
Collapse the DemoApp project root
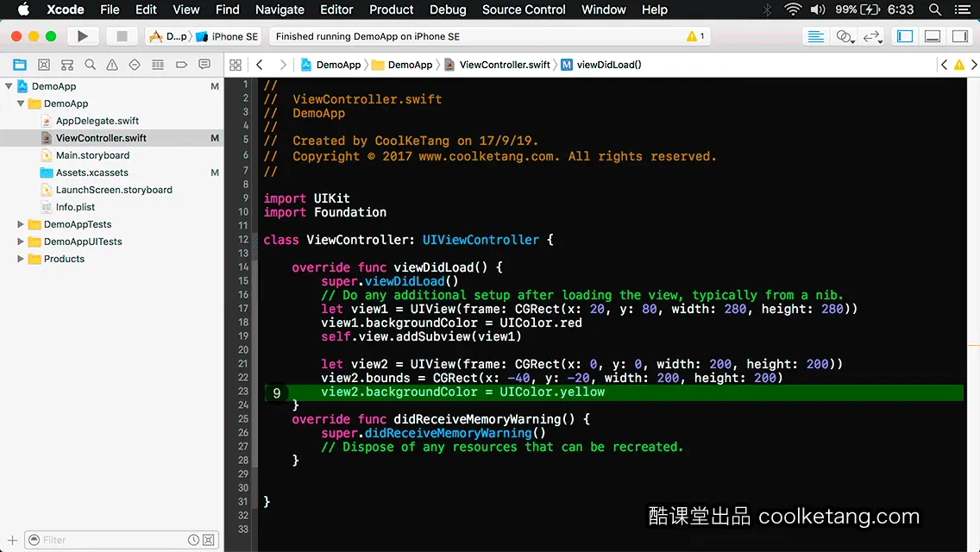tap(9, 86)
